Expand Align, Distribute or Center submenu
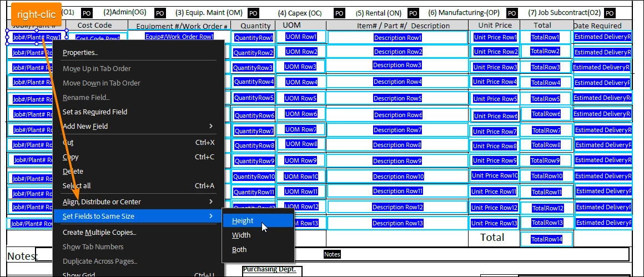Viewport: 644px width, 277px height. pyautogui.click(x=139, y=202)
